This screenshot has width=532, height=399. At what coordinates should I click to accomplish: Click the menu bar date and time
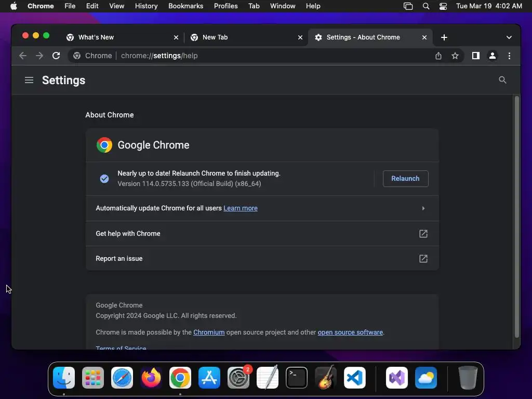(x=489, y=6)
